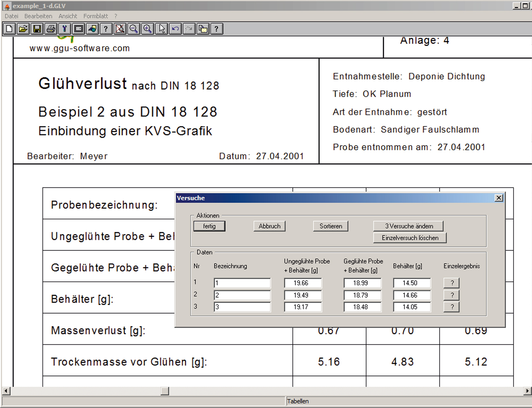Click the Entnahmestelle: Deponie Dichtung line
The image size is (532, 408).
(409, 77)
